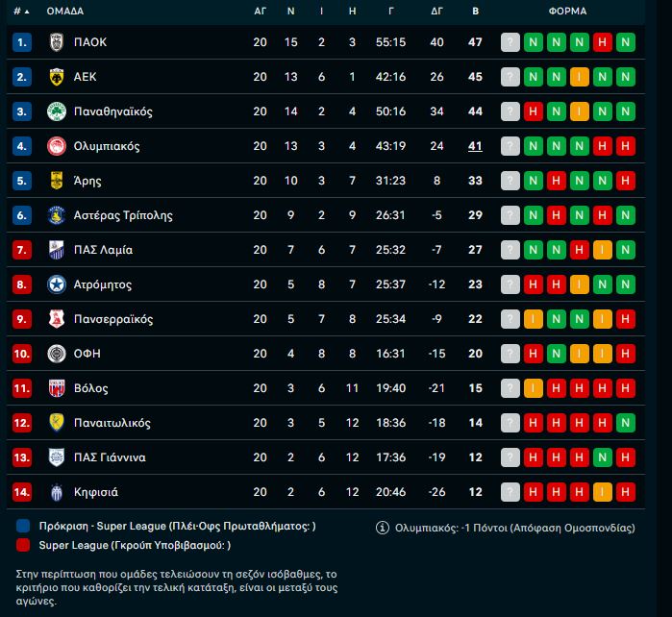Click the red Γκρουπ Υποβιβασμού legend square
This screenshot has height=617, width=672.
tap(23, 545)
